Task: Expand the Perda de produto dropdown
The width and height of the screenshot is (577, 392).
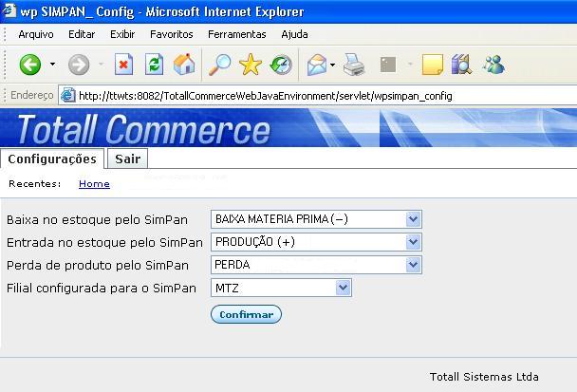Action: tap(413, 265)
